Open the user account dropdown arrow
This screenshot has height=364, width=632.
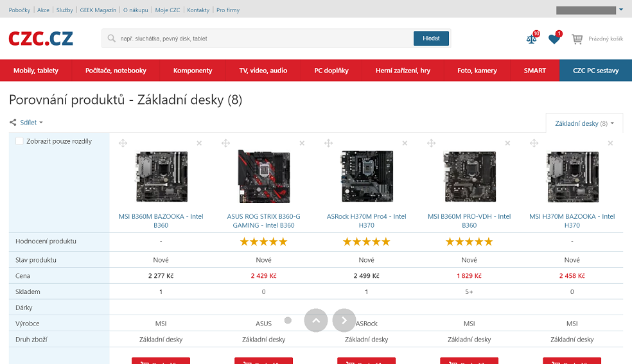pyautogui.click(x=620, y=10)
